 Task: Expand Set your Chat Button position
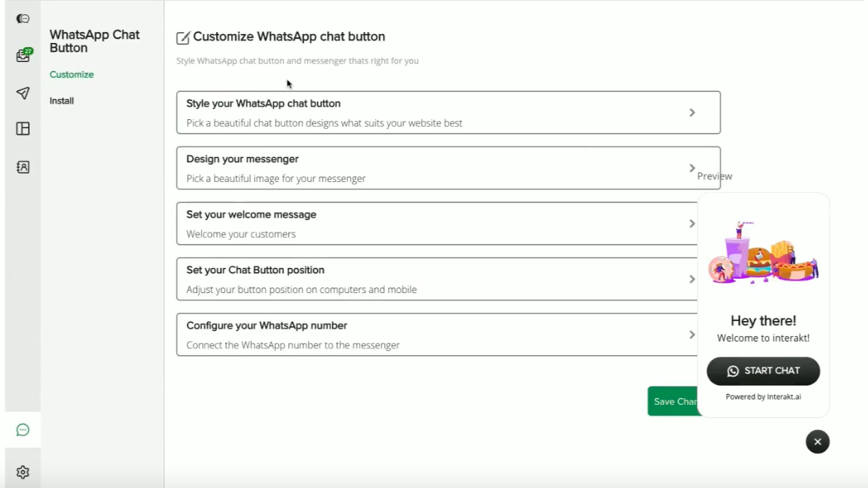tap(437, 279)
